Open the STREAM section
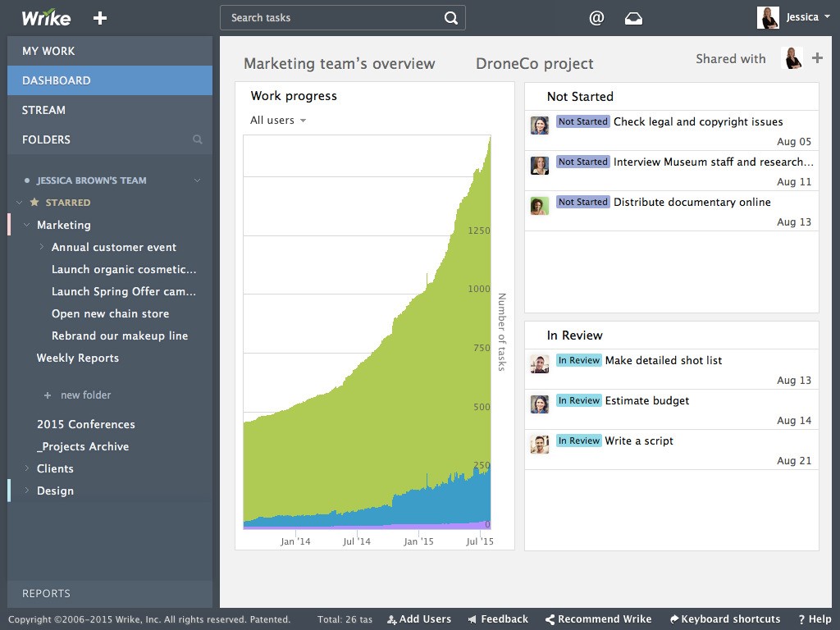 click(x=43, y=110)
